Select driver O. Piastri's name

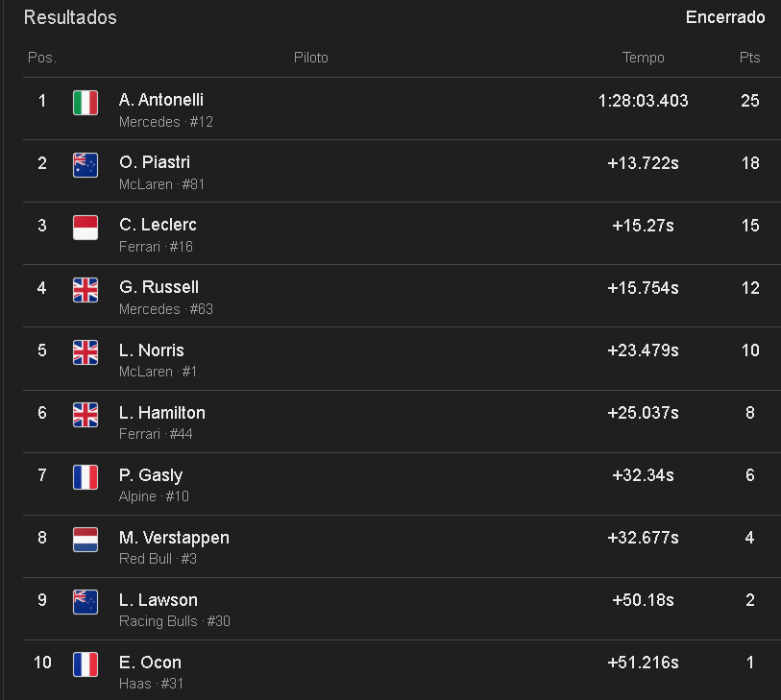[155, 162]
